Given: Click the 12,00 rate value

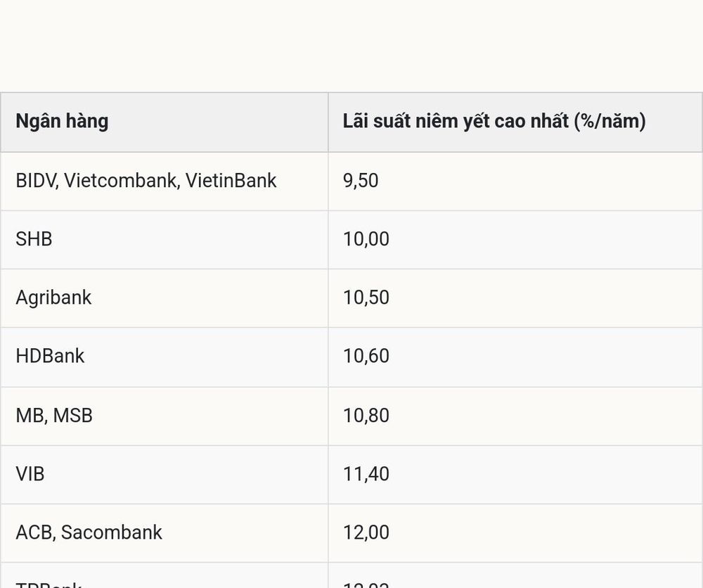Looking at the screenshot, I should click(366, 532).
